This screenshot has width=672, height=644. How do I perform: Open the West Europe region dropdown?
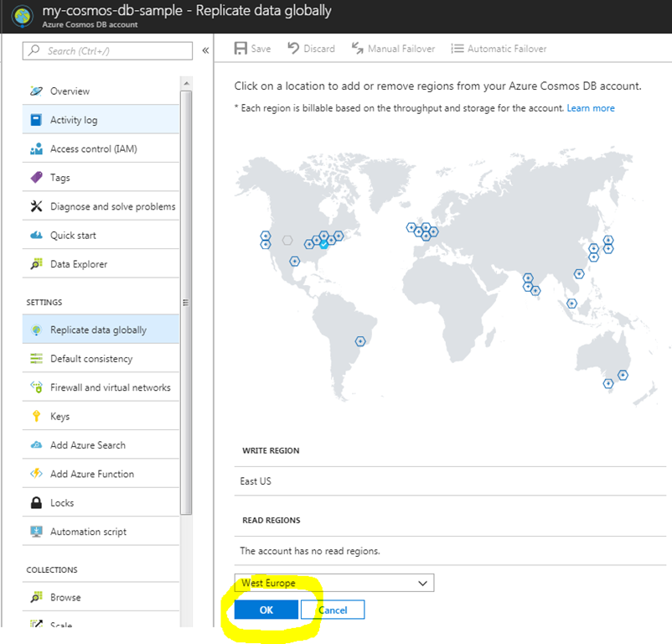pos(333,583)
